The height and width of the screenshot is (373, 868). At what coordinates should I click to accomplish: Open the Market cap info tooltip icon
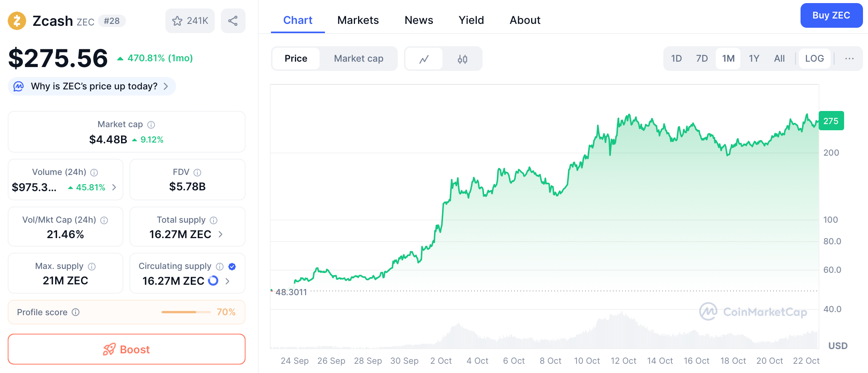click(151, 124)
